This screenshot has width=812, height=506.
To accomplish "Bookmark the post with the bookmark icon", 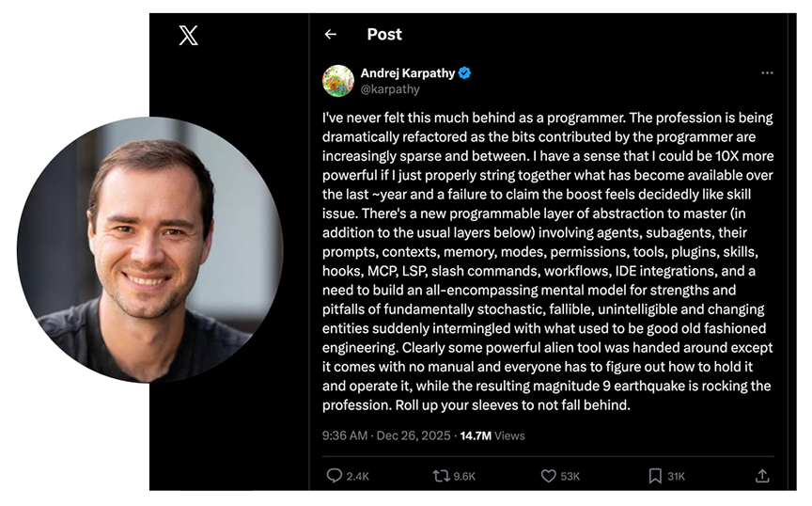I will (x=655, y=476).
